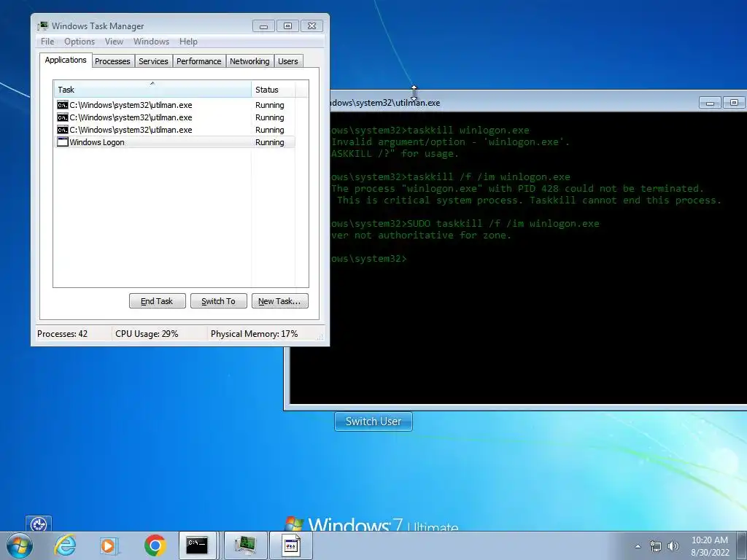Minimize the utilman.exe console window
Viewport: 747px width, 560px height.
710,102
